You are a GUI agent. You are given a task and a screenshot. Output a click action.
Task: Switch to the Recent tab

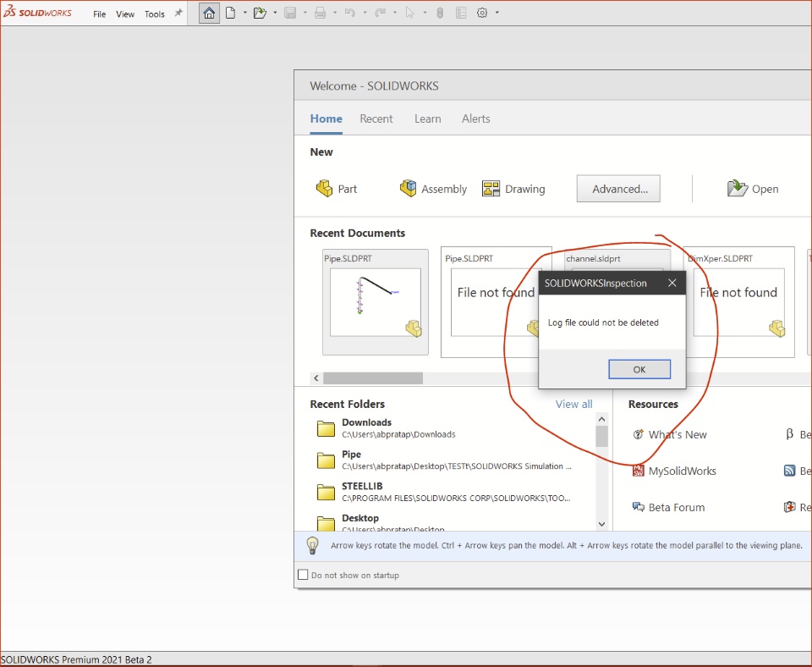[376, 119]
